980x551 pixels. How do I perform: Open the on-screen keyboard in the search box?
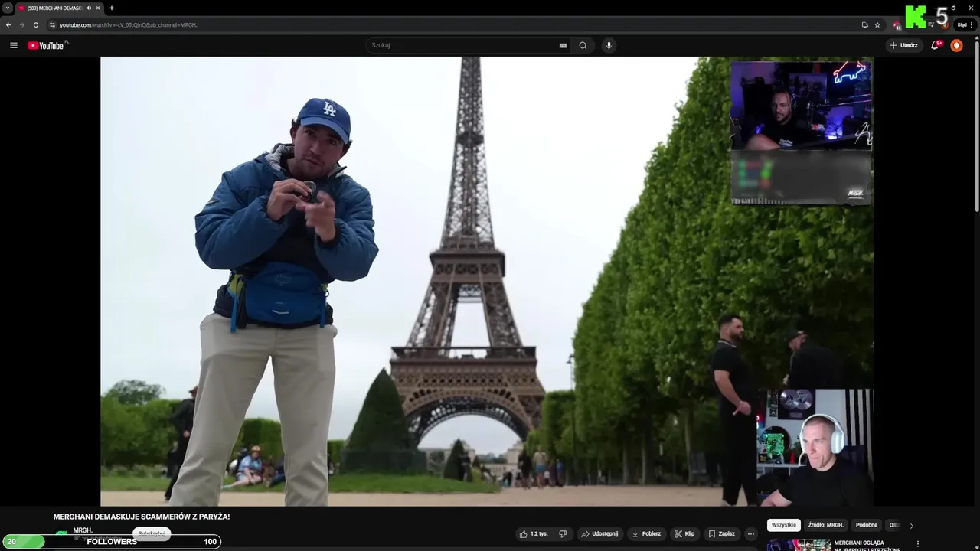pyautogui.click(x=563, y=45)
